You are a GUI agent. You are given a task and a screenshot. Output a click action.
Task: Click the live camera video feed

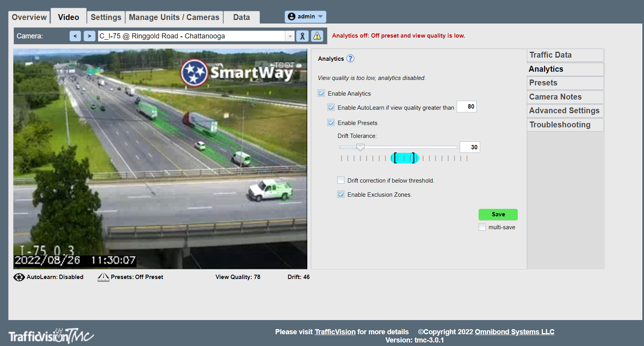(x=160, y=159)
